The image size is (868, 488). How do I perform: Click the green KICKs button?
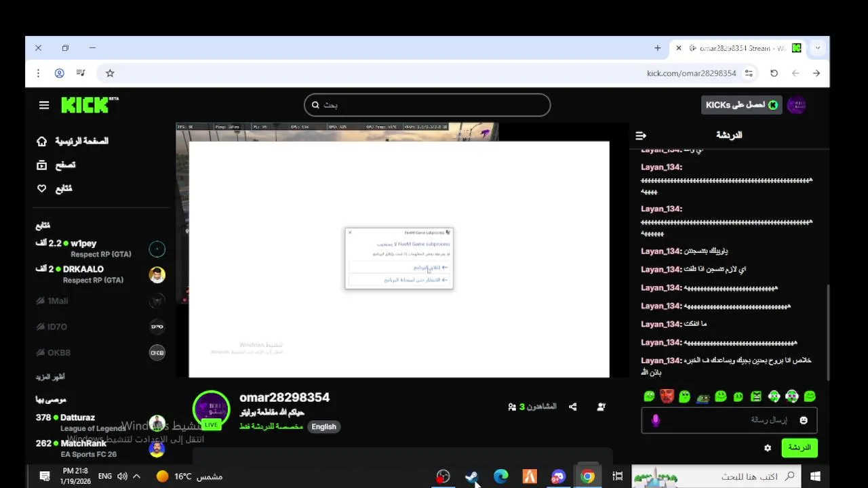(741, 105)
